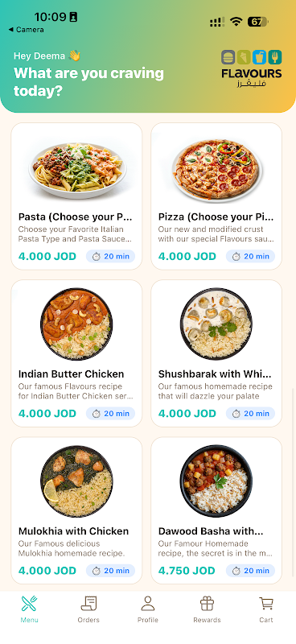Open the Menu tab icon
The width and height of the screenshot is (296, 644).
[29, 603]
